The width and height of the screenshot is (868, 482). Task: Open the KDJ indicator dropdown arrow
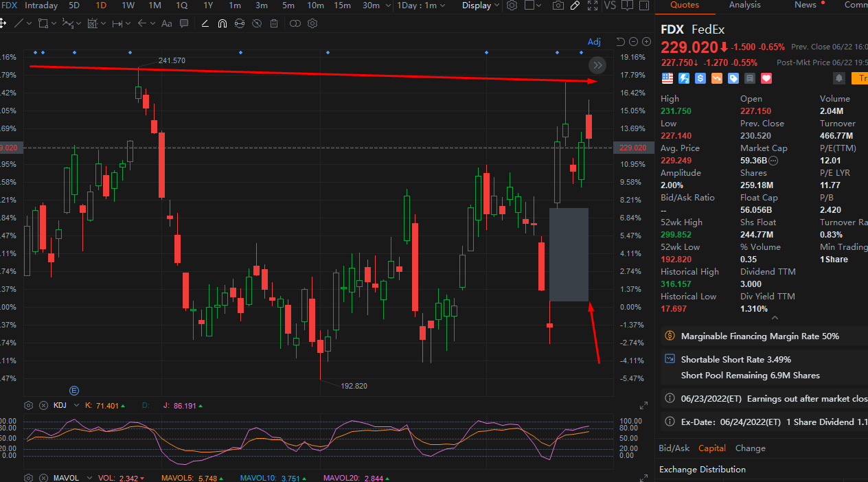click(76, 405)
